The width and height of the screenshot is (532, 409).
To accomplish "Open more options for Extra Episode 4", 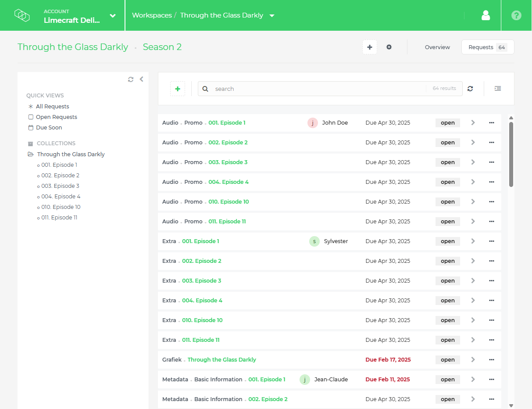I will point(492,301).
